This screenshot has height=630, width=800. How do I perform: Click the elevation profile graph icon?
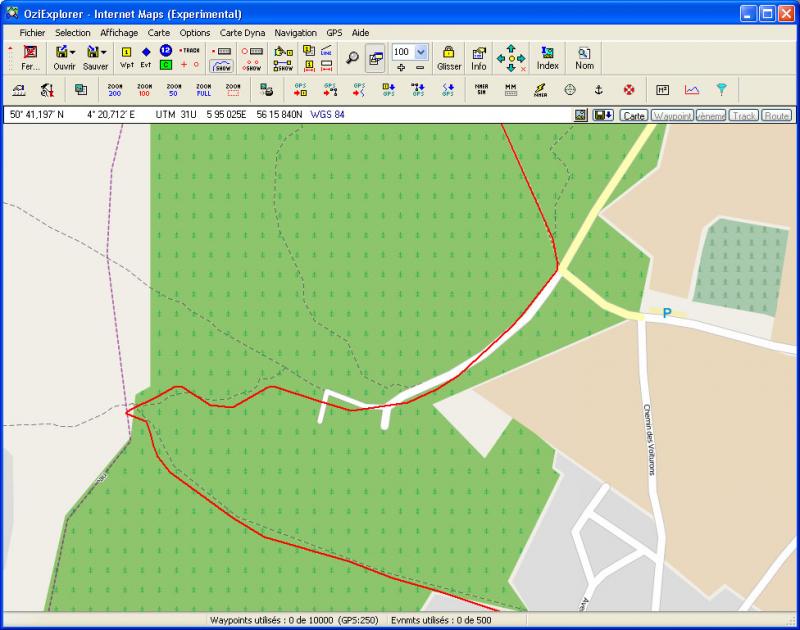pos(692,90)
